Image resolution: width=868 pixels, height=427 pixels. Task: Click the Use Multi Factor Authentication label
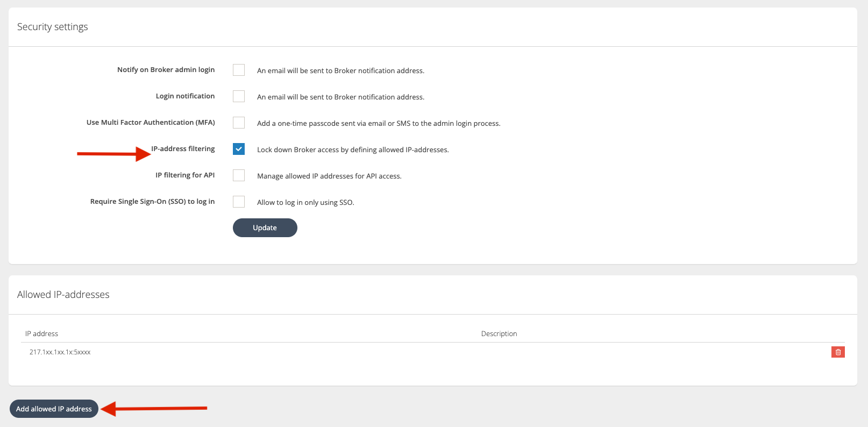click(151, 123)
